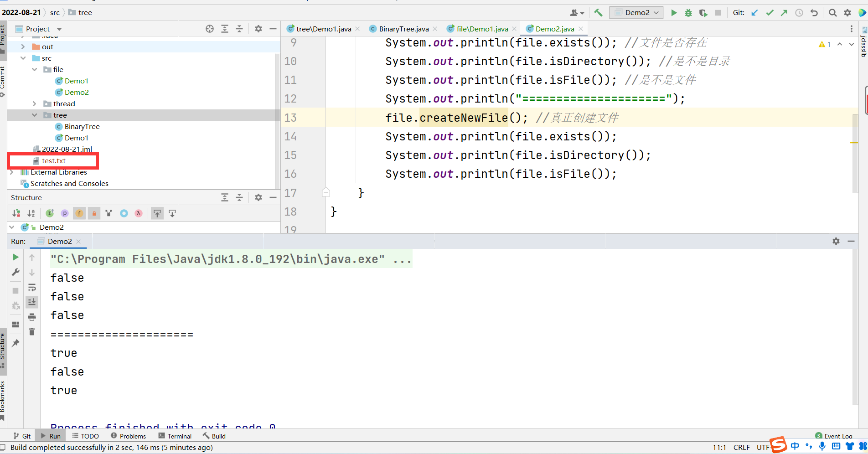Open user account dropdown in toolbar
The image size is (868, 454).
[x=577, y=13]
